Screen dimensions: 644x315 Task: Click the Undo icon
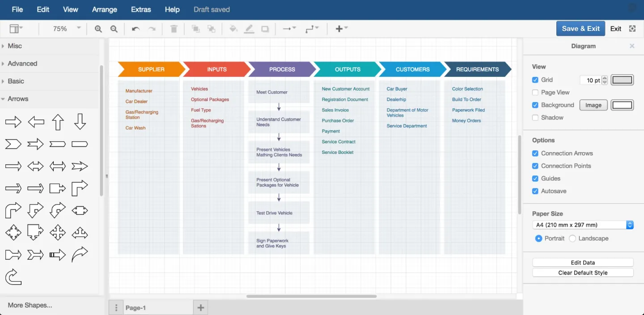click(x=135, y=28)
